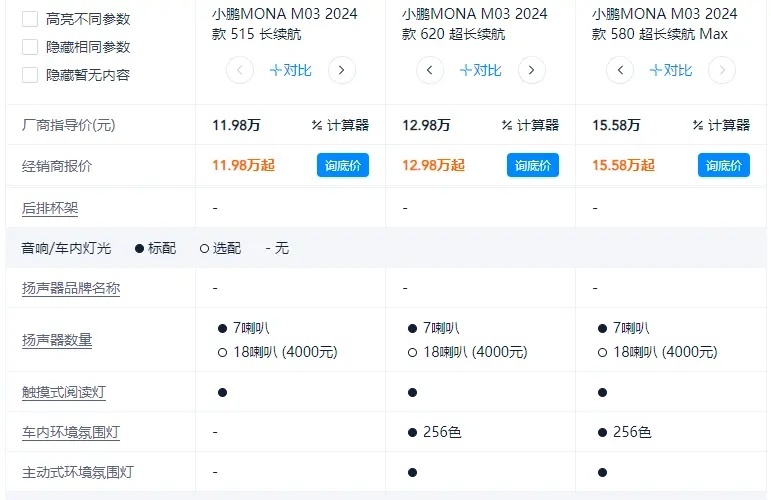Click 询底价 button for 12.98万起 model
This screenshot has width=771, height=500.
[x=533, y=165]
